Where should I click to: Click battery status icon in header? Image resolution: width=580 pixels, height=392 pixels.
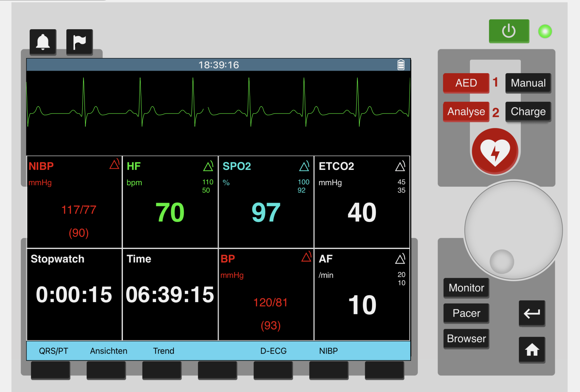pos(401,65)
